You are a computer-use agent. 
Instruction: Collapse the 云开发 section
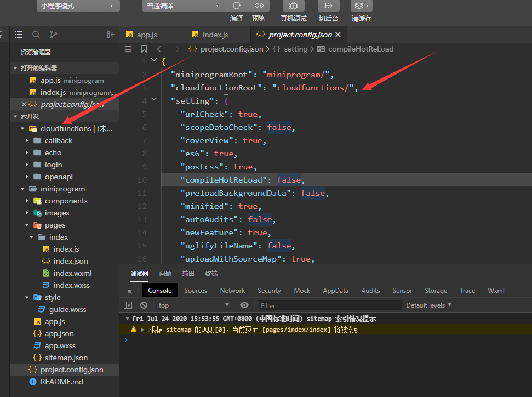click(x=15, y=116)
